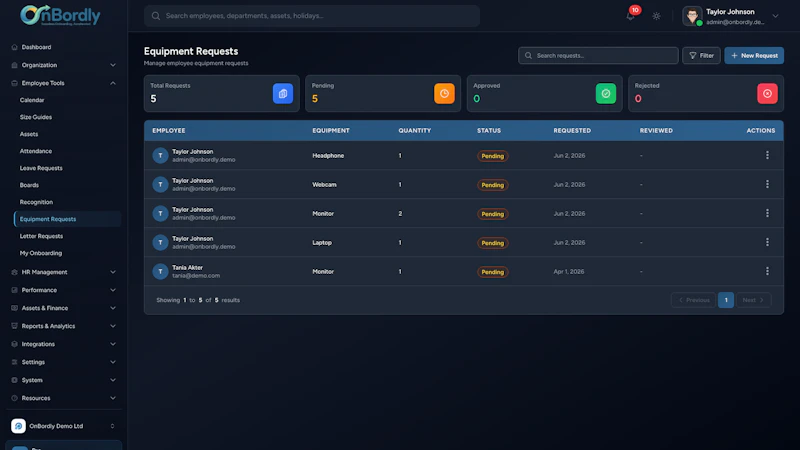Expand the Resources menu
This screenshot has height=450, width=800.
tap(63, 398)
